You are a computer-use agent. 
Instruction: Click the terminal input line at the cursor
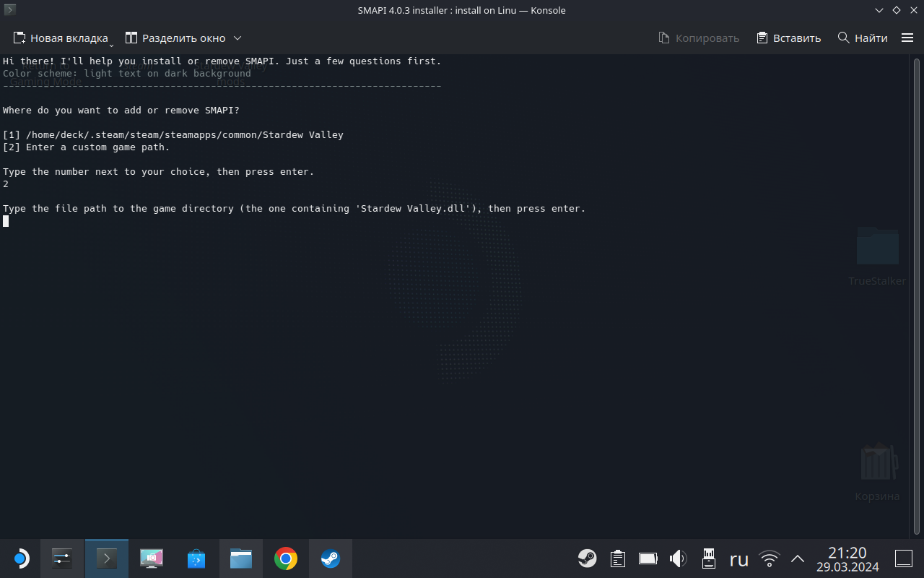coord(6,221)
